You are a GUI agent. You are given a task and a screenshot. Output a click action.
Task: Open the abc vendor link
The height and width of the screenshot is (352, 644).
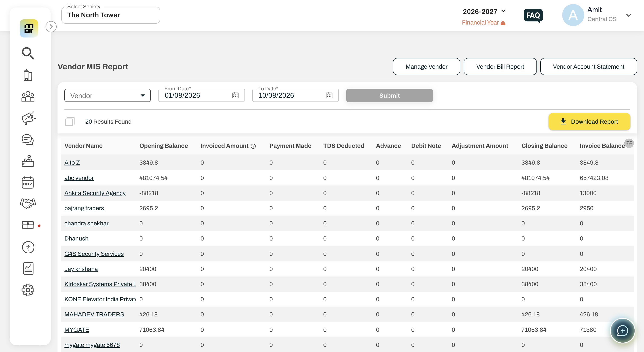click(79, 178)
